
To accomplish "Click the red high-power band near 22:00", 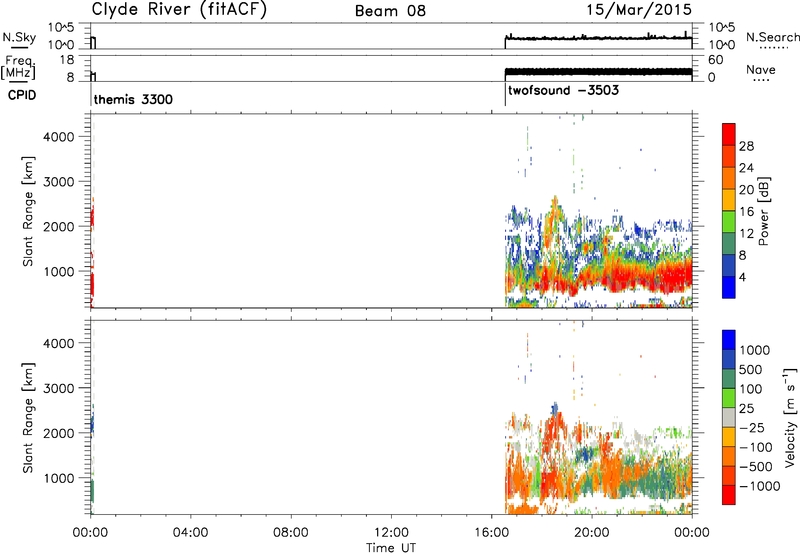I will [642, 278].
